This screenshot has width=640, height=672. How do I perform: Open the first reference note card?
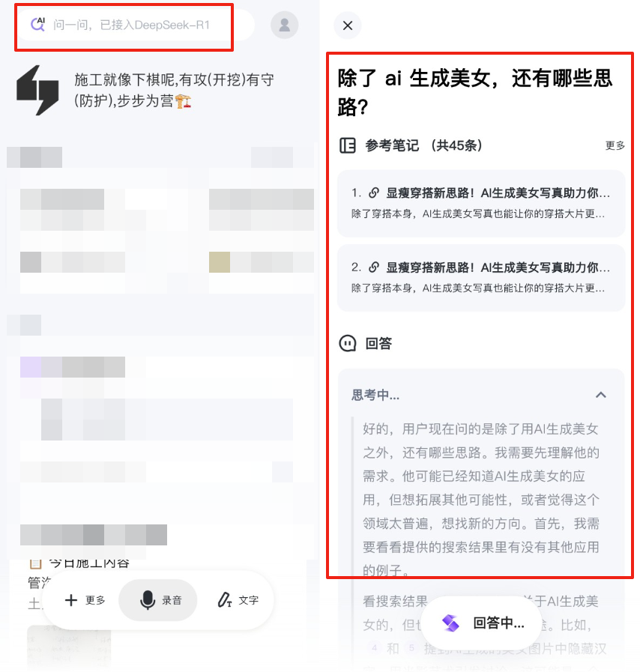click(481, 203)
